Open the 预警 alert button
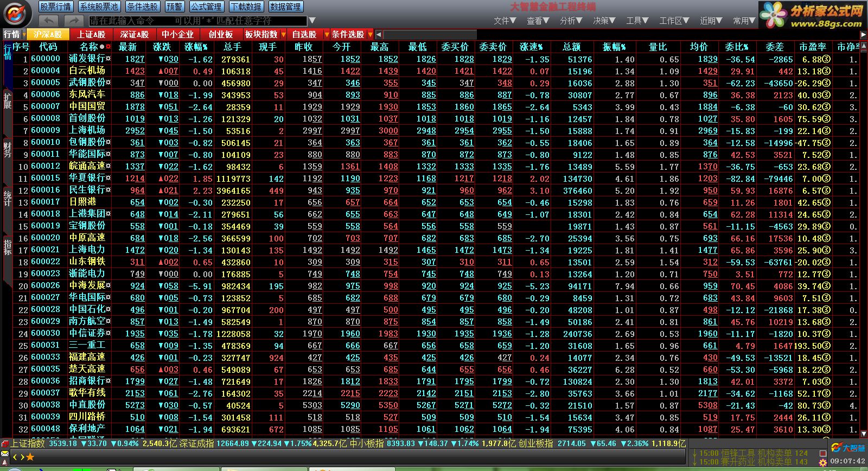The image size is (868, 471). click(174, 7)
